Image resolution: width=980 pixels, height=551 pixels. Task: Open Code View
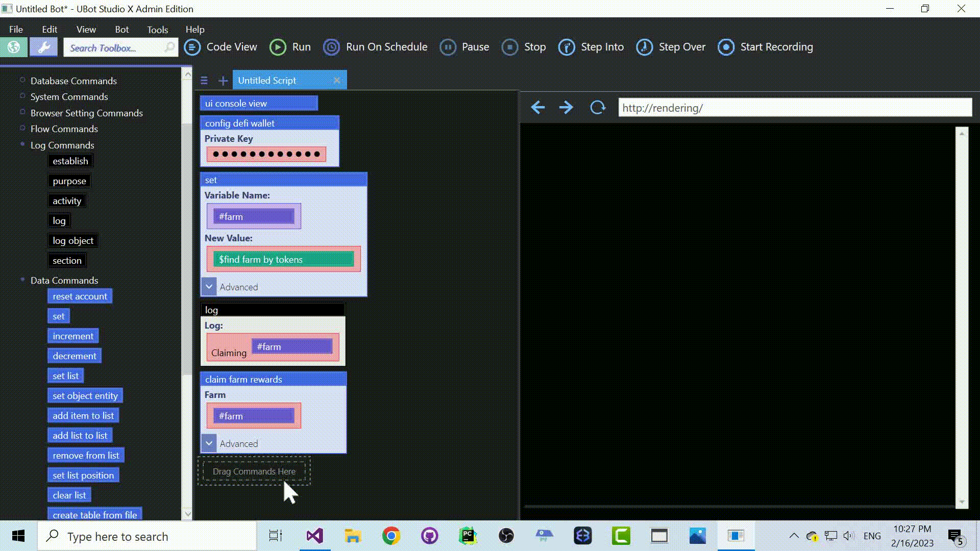pos(220,47)
